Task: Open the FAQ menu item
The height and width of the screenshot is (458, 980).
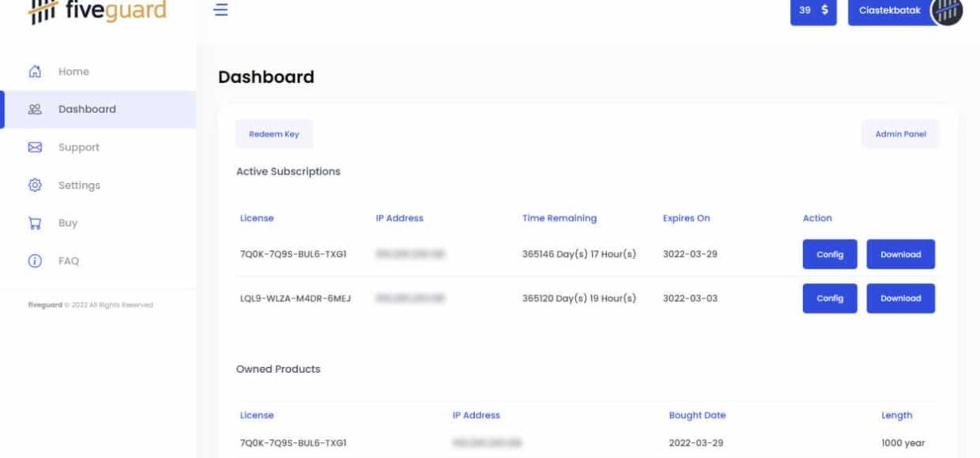Action: point(69,260)
